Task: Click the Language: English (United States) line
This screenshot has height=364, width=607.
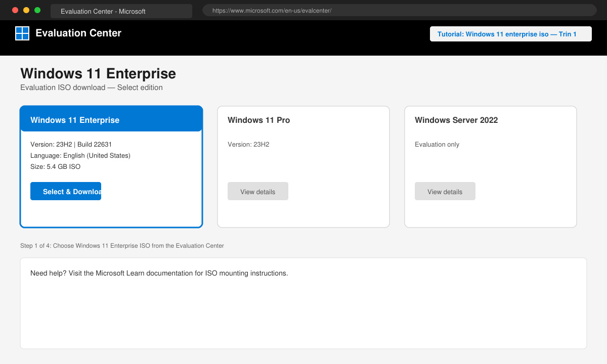Action: point(80,156)
